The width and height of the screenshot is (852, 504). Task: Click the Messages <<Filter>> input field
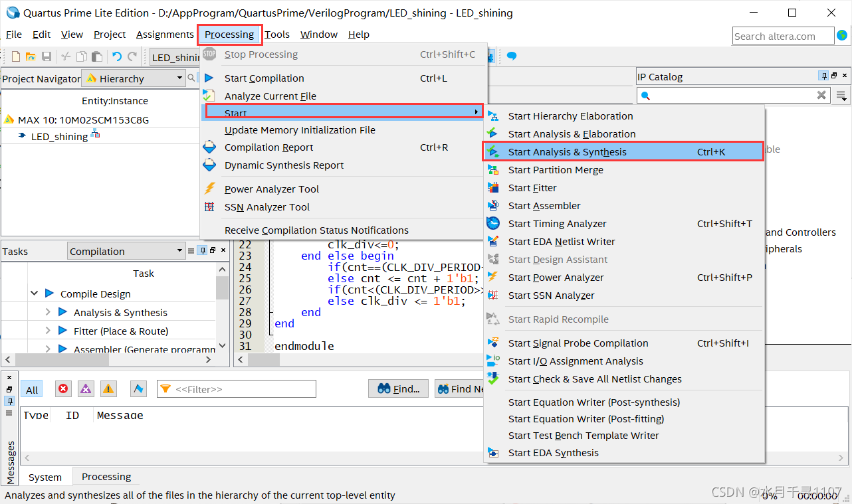(237, 389)
